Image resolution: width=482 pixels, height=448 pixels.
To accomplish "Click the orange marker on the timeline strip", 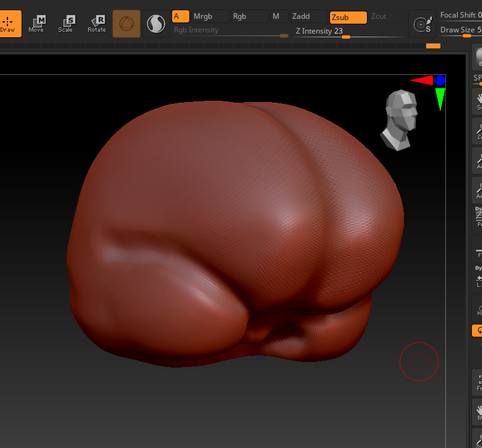I will pyautogui.click(x=433, y=46).
